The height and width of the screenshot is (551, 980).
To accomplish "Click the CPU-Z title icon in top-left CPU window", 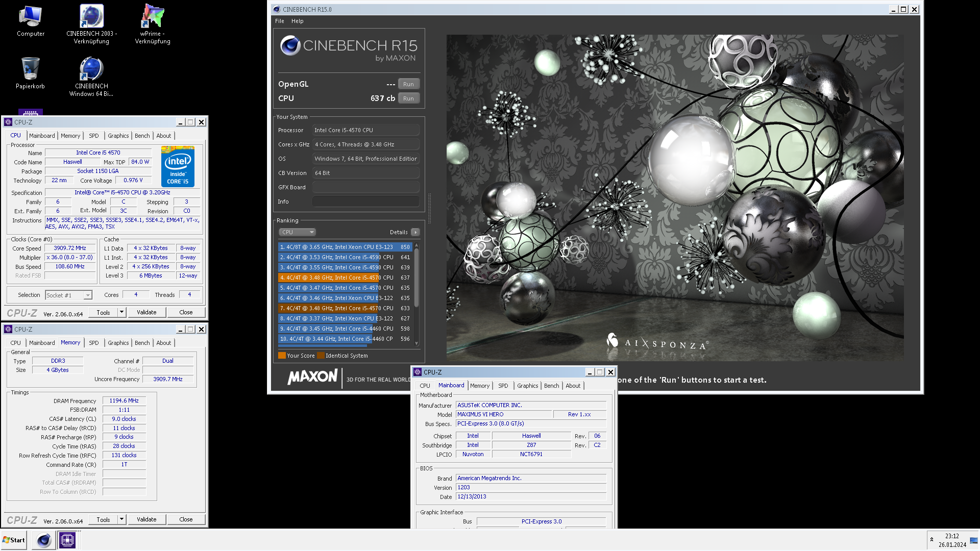I will pos(8,122).
